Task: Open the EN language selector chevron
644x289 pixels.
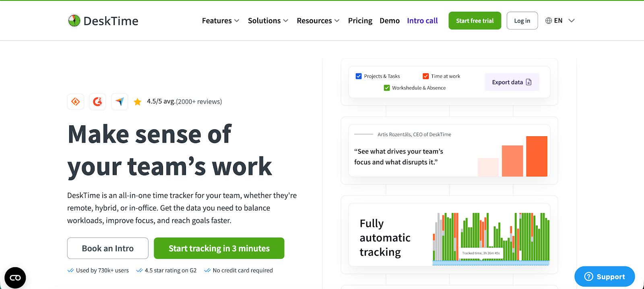Action: (x=572, y=21)
